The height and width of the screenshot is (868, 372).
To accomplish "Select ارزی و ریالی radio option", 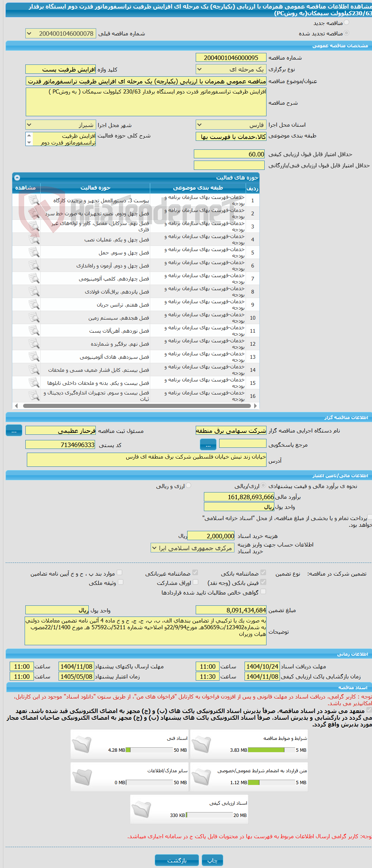I will tap(189, 485).
